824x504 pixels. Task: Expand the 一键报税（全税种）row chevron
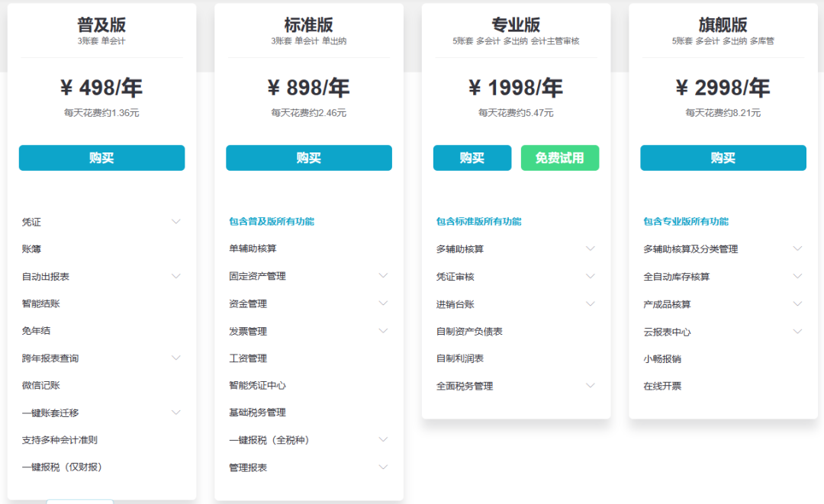pyautogui.click(x=383, y=440)
